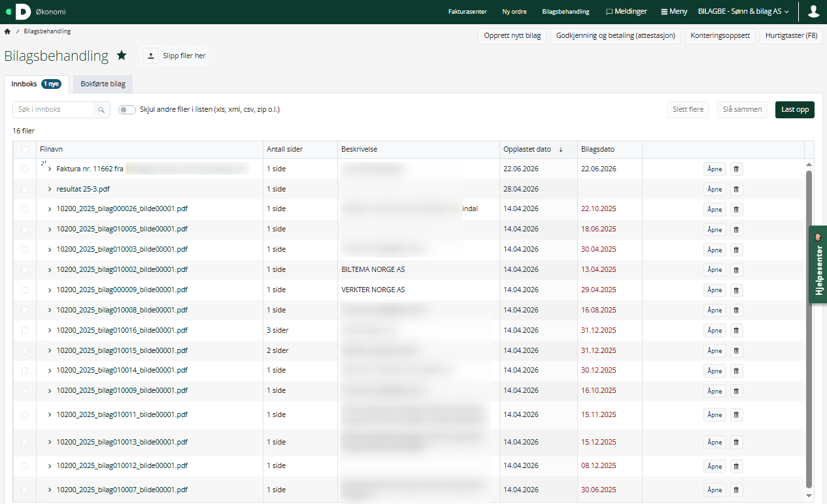Image resolution: width=827 pixels, height=504 pixels.
Task: Open Meldinger messages
Action: coord(626,11)
